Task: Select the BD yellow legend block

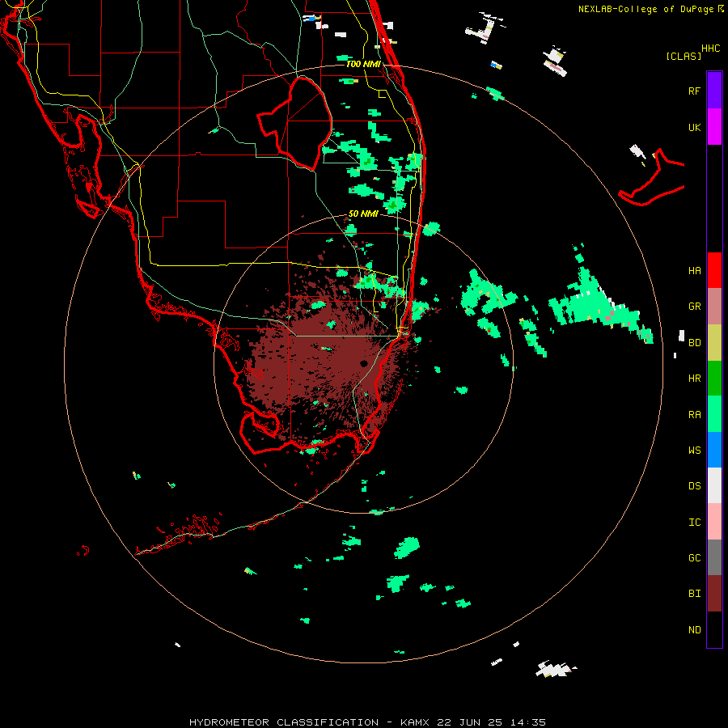Action: [x=714, y=343]
